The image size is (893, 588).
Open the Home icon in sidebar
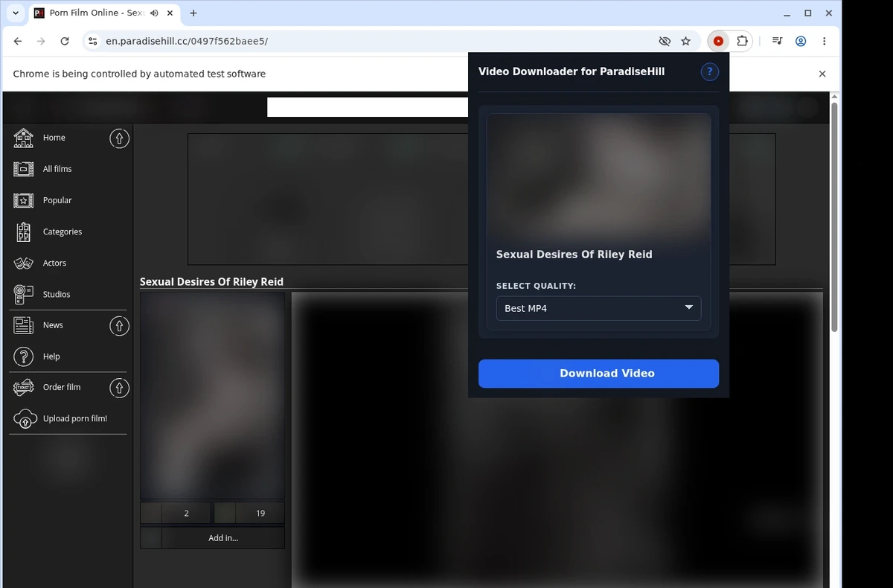point(24,138)
